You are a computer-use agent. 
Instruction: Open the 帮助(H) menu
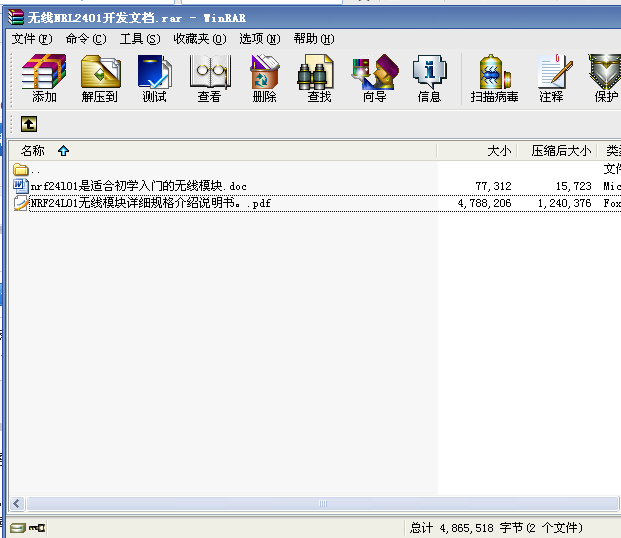pos(314,39)
